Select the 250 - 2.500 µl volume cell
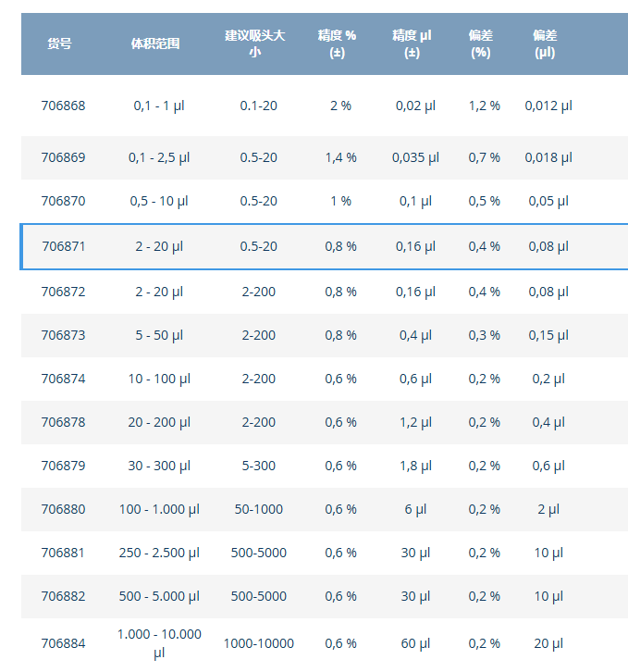The height and width of the screenshot is (672, 628). 159,553
